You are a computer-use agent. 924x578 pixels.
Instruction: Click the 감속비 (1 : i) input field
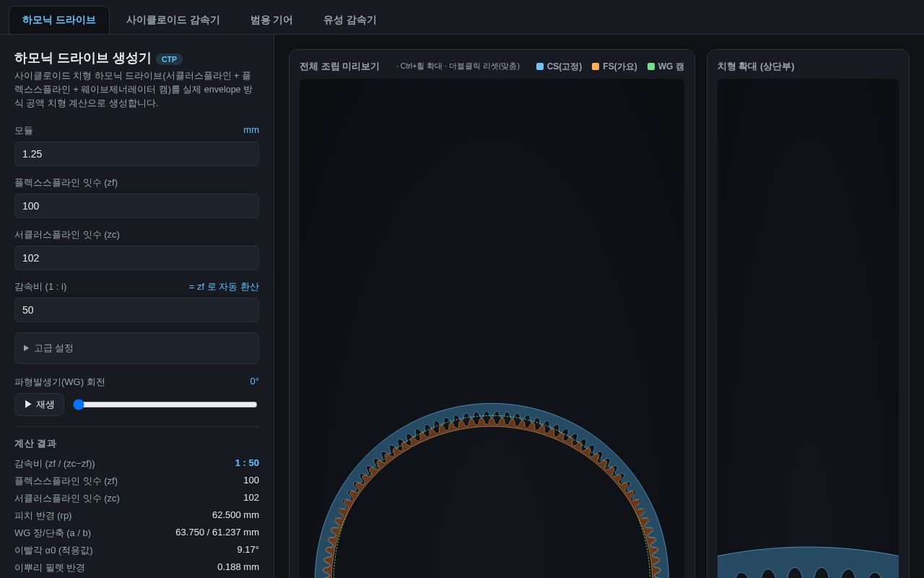tap(136, 310)
